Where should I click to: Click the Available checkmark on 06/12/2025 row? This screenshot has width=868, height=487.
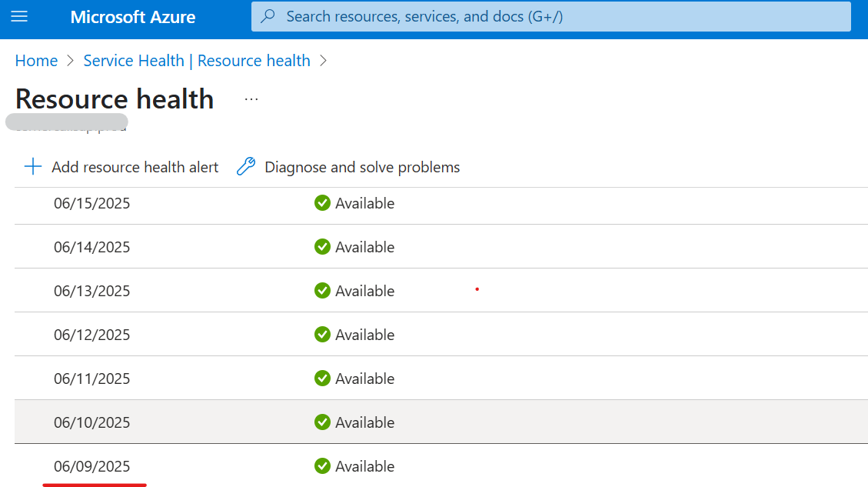point(322,334)
